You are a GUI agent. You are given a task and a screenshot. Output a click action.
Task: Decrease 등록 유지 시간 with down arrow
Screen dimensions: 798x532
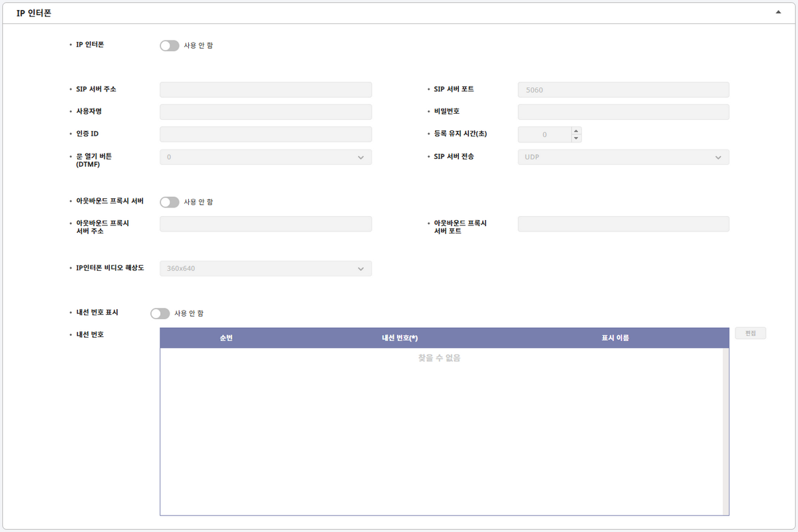point(576,138)
